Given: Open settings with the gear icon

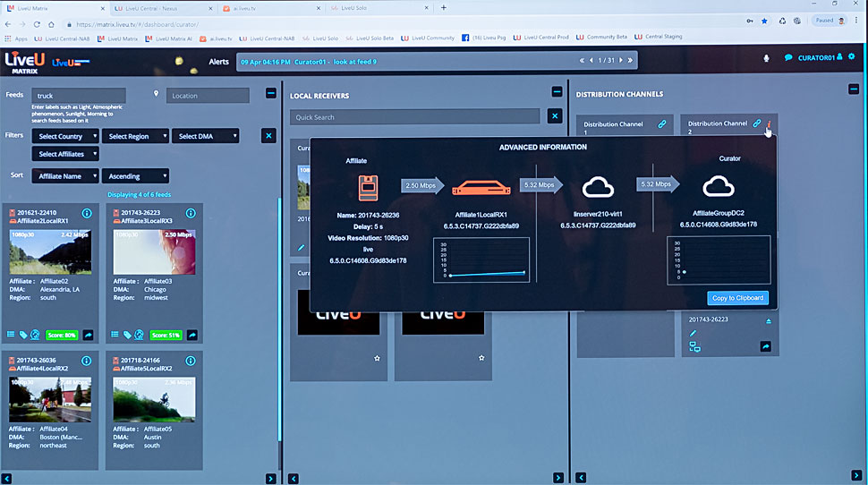Looking at the screenshot, I should coord(853,59).
